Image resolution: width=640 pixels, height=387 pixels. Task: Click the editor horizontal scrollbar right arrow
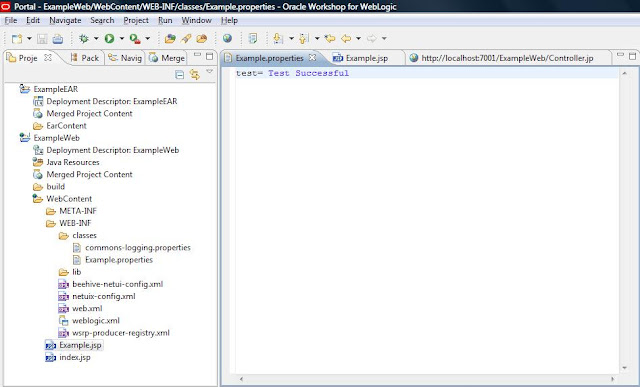click(612, 379)
